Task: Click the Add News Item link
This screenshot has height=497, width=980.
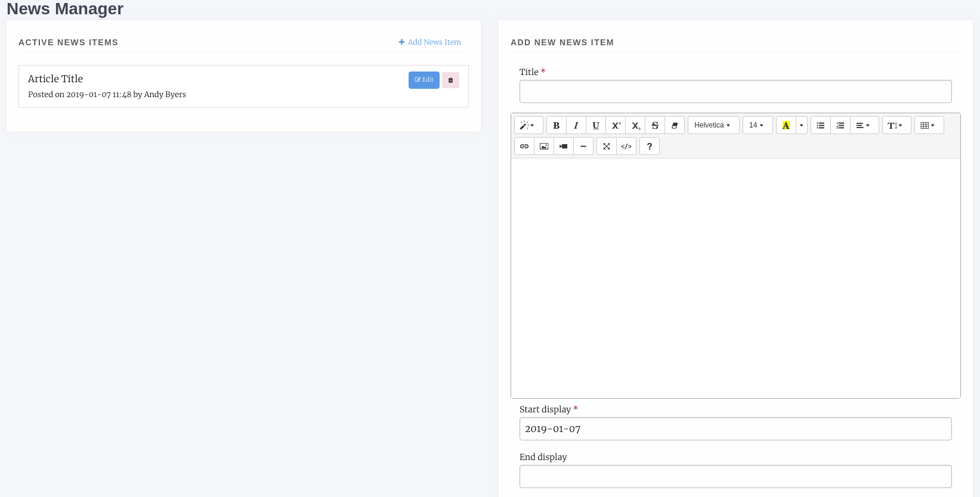Action: (x=430, y=42)
